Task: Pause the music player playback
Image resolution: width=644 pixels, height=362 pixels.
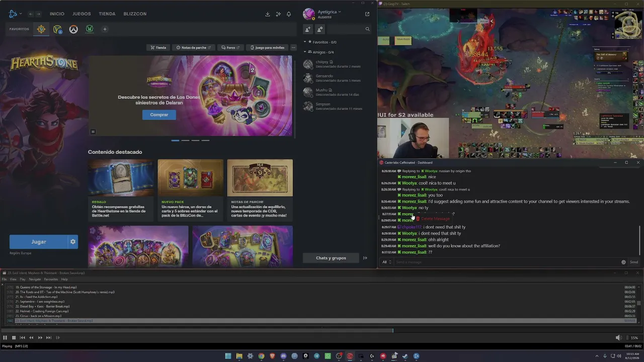Action: 5,338
